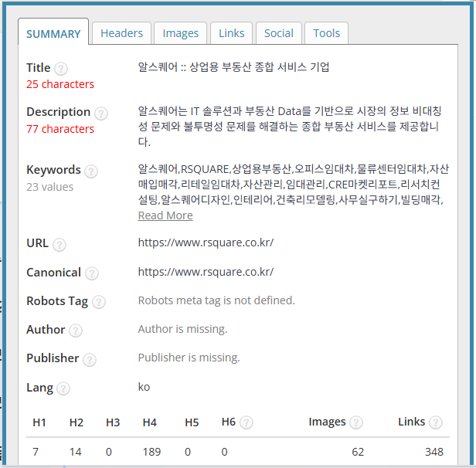Screen dimensions: 476x468
Task: Click the help icon next to URL
Action: point(59,245)
